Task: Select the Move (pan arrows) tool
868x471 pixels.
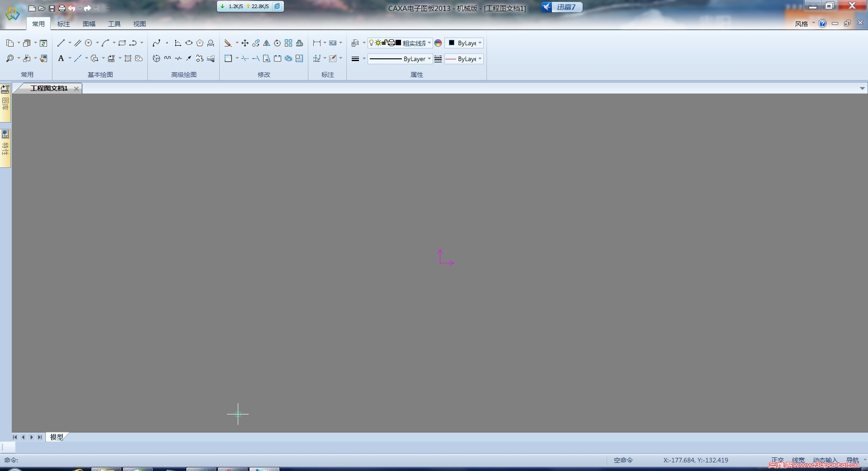Action: 245,43
